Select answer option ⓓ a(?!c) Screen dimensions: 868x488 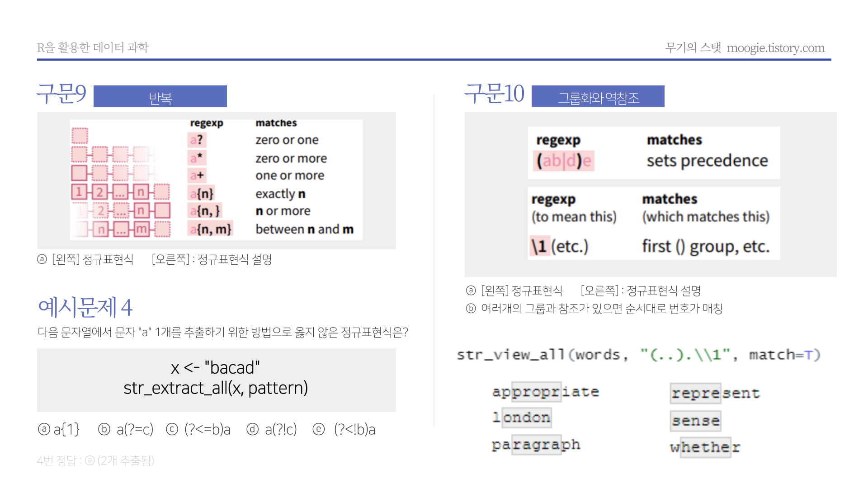tap(272, 429)
